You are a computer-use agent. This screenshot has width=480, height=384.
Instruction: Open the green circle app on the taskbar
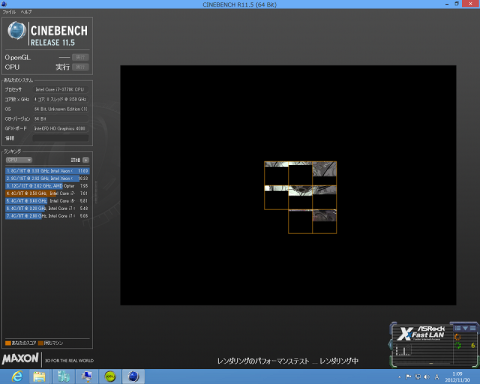pos(110,377)
